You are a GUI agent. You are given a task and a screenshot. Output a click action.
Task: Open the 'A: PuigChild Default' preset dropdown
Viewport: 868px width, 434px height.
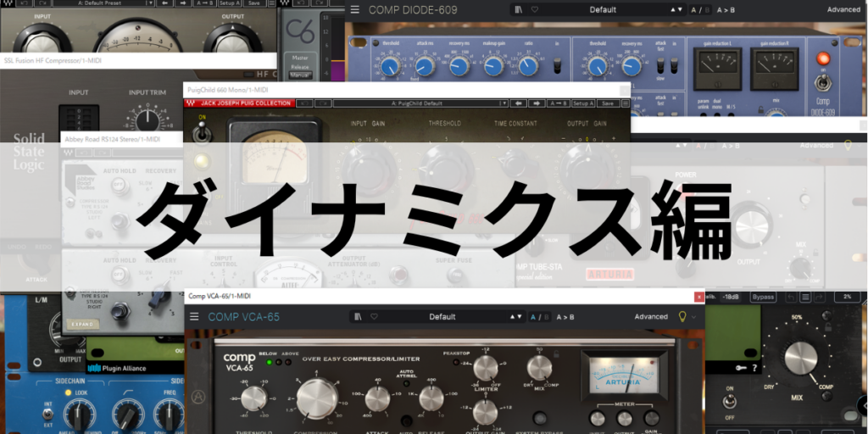420,103
